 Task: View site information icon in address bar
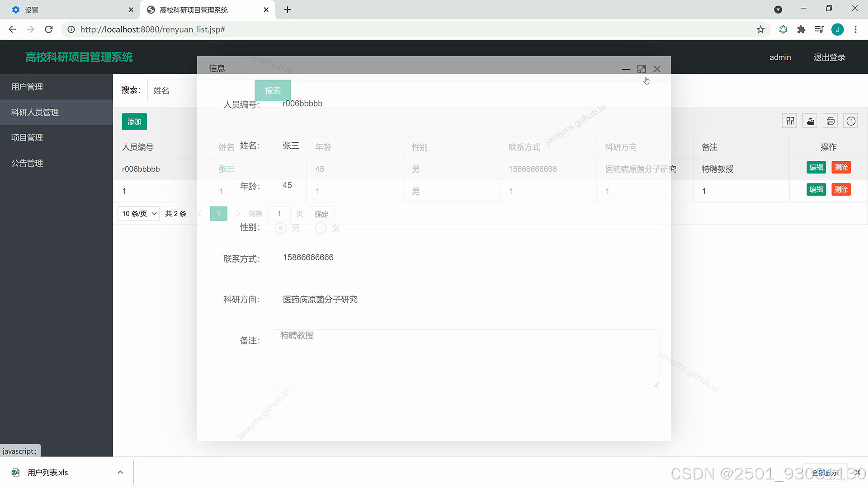coord(71,29)
